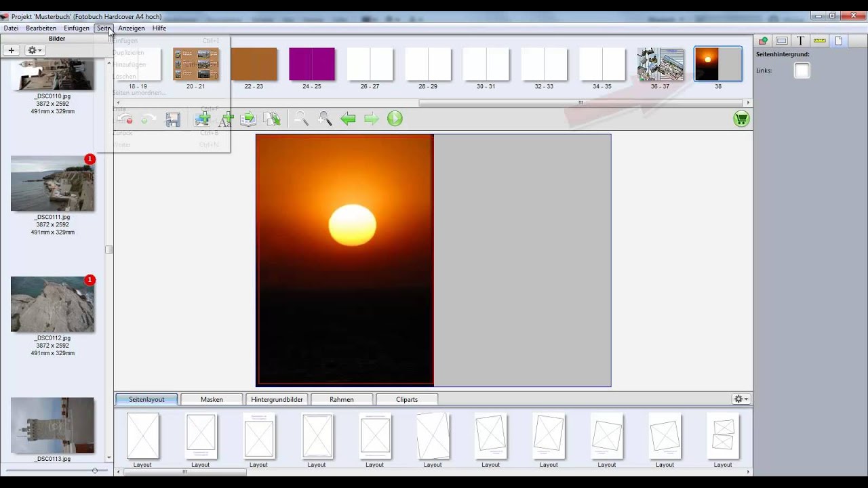Select pages 32 - 33 thumbnail
Screen dimensions: 868x488
[544, 64]
